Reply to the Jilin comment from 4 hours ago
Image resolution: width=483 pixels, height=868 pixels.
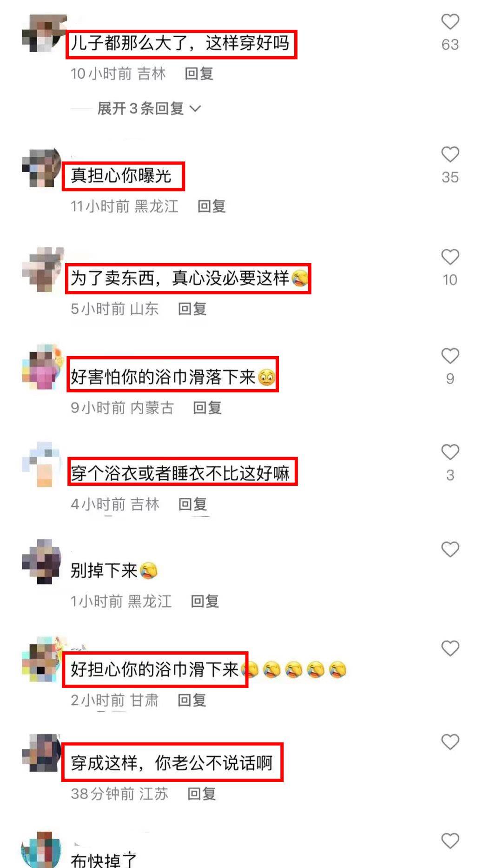point(192,504)
